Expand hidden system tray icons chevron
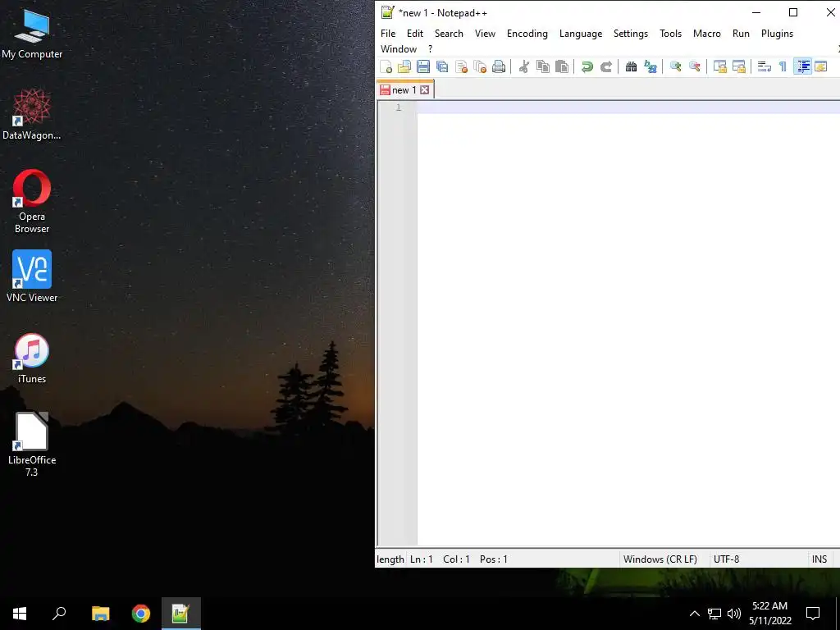 694,614
